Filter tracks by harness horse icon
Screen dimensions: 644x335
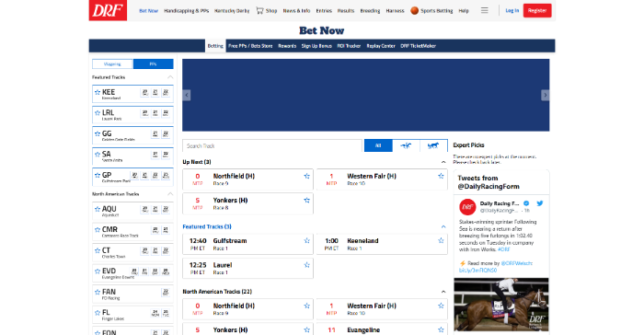click(x=433, y=145)
